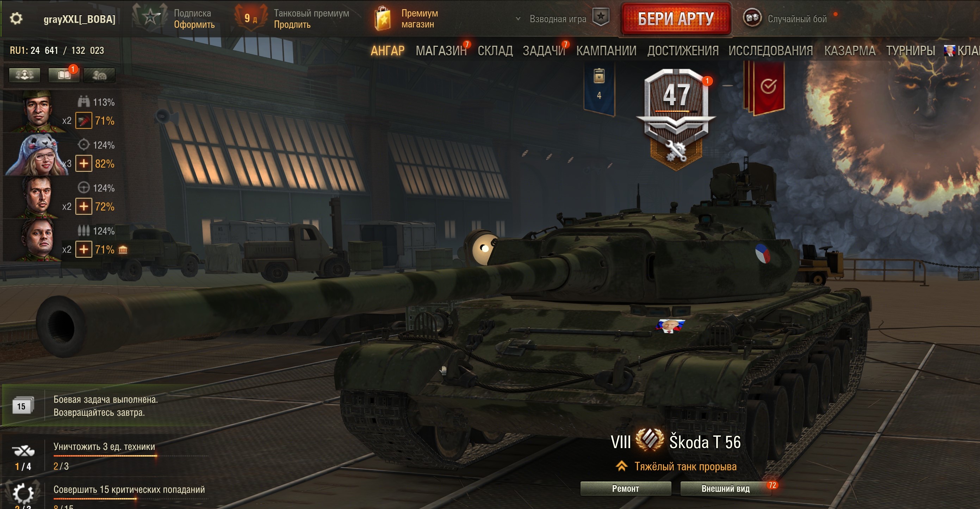This screenshot has width=980, height=509.
Task: Click the platoon star shield icon
Action: click(601, 17)
